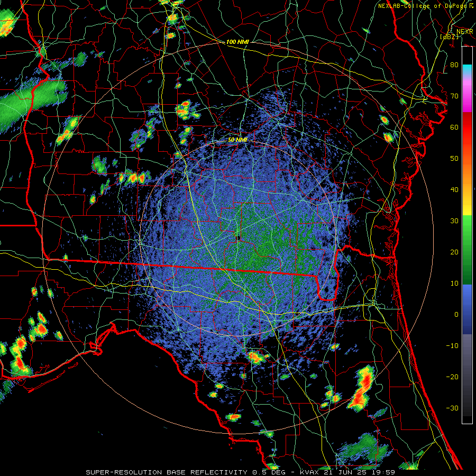The image size is (476, 476).
Task: Click the Super-Resolution Base Reflectivity caption text
Action: [x=240, y=472]
